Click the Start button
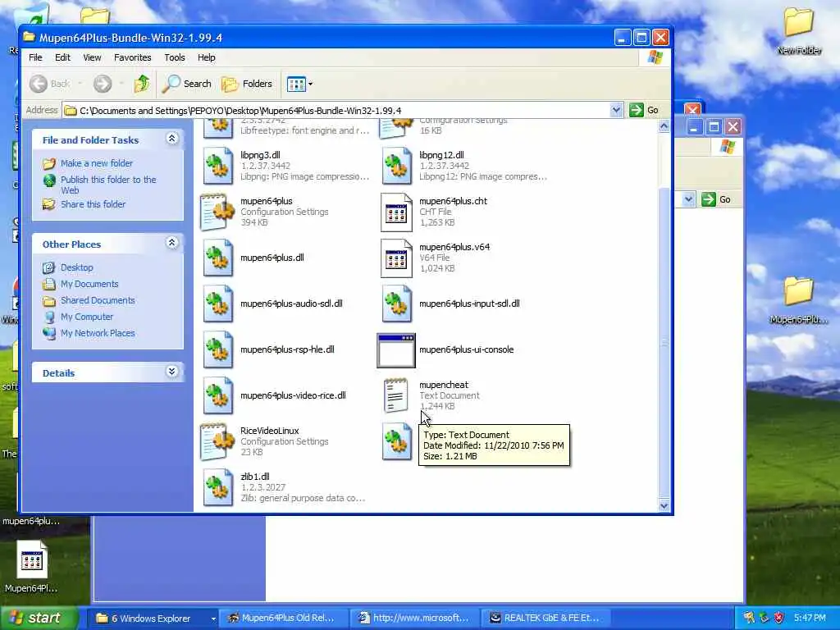Viewport: 840px width, 630px height. (38, 619)
